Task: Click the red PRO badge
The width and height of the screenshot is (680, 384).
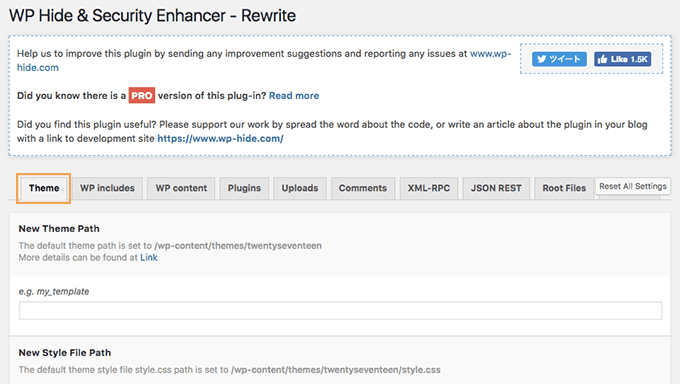Action: click(141, 95)
